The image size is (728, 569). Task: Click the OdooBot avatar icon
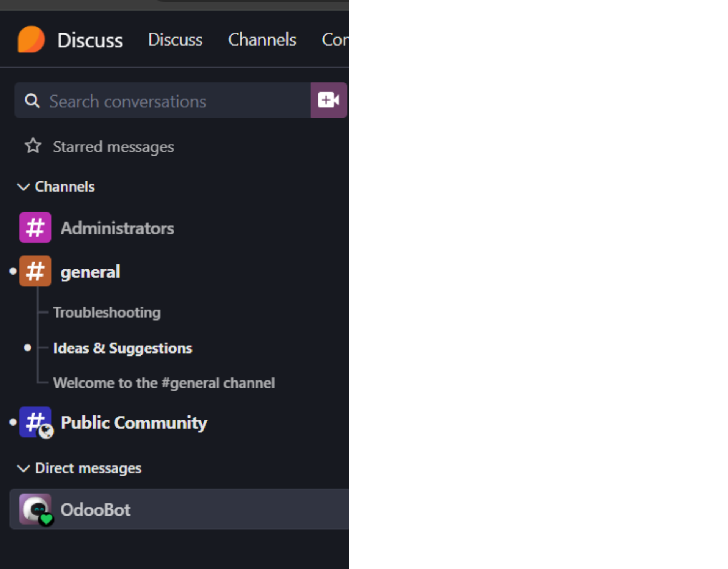(x=35, y=509)
